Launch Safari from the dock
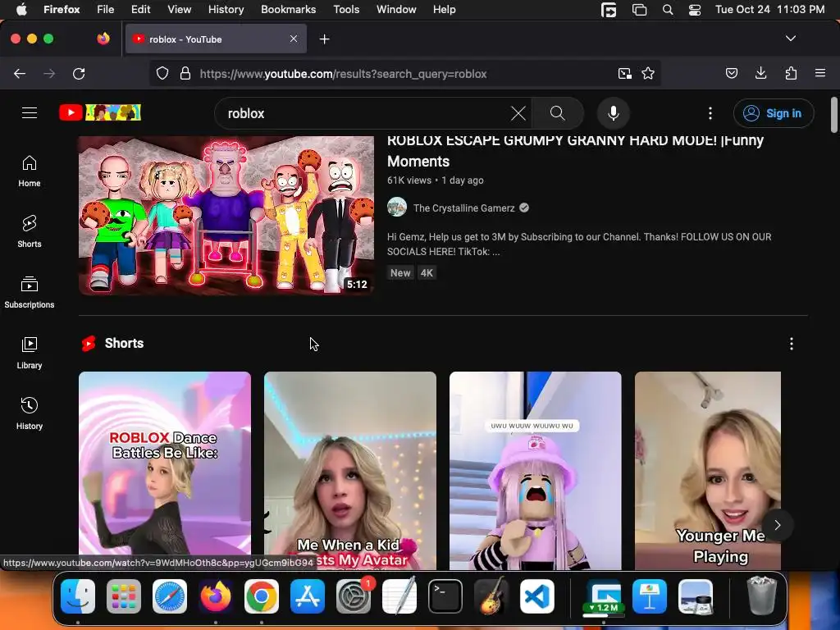Image resolution: width=840 pixels, height=630 pixels. click(170, 596)
